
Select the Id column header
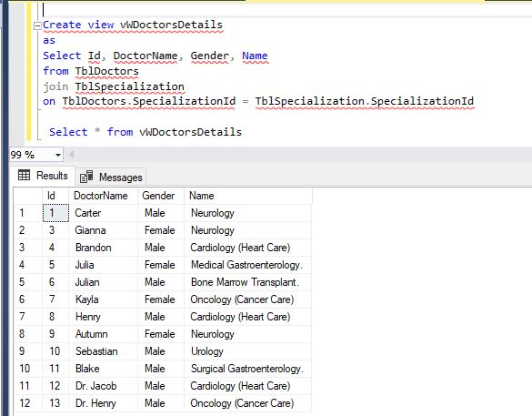(x=55, y=196)
